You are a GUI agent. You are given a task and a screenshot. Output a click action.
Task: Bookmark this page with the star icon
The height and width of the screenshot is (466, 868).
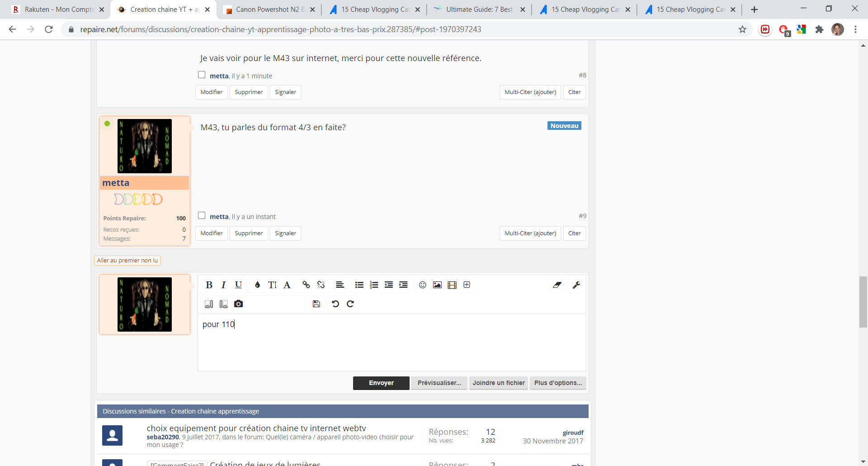click(742, 29)
